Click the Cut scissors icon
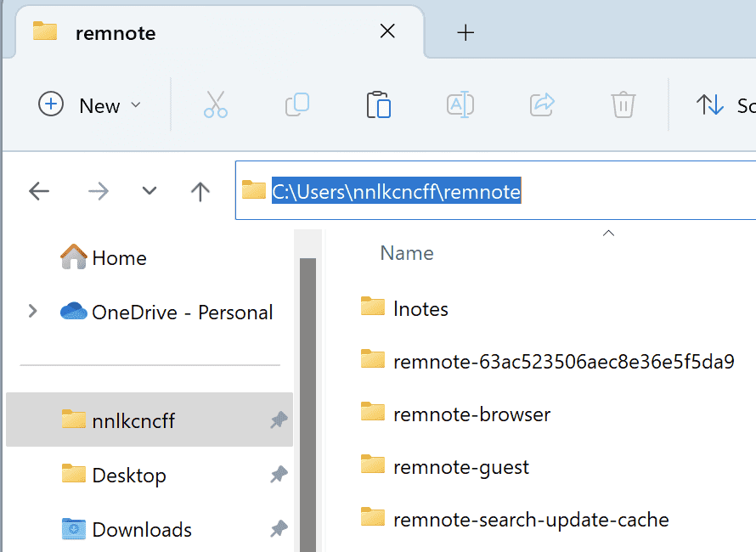756x552 pixels. click(216, 105)
